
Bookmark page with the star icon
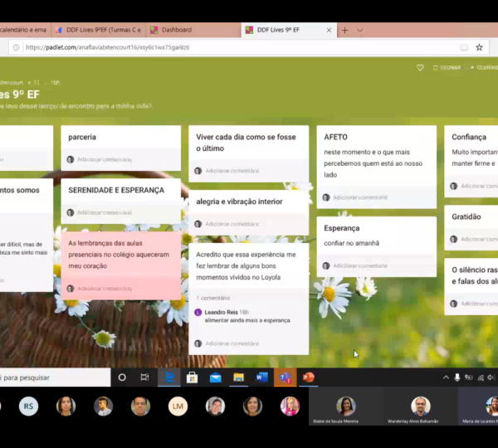click(x=479, y=47)
